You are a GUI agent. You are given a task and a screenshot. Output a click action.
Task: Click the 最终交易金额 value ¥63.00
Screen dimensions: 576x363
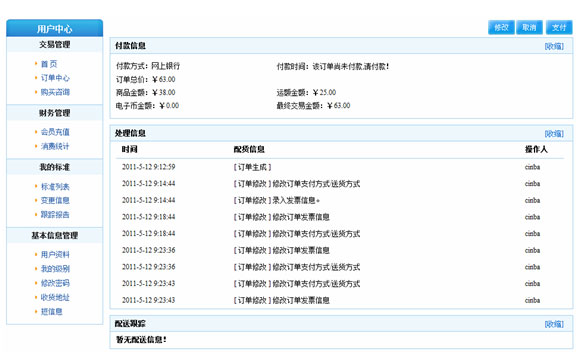338,106
